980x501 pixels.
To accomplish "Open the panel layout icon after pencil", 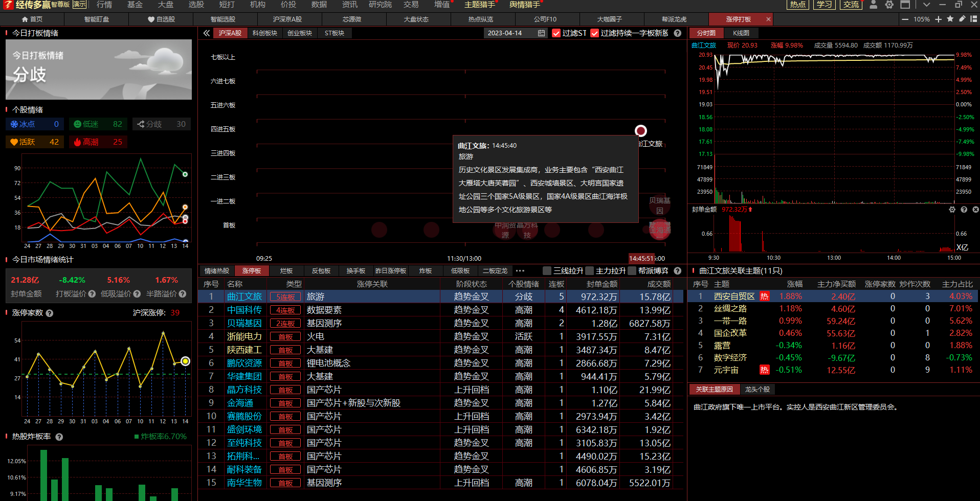I will click(x=974, y=19).
